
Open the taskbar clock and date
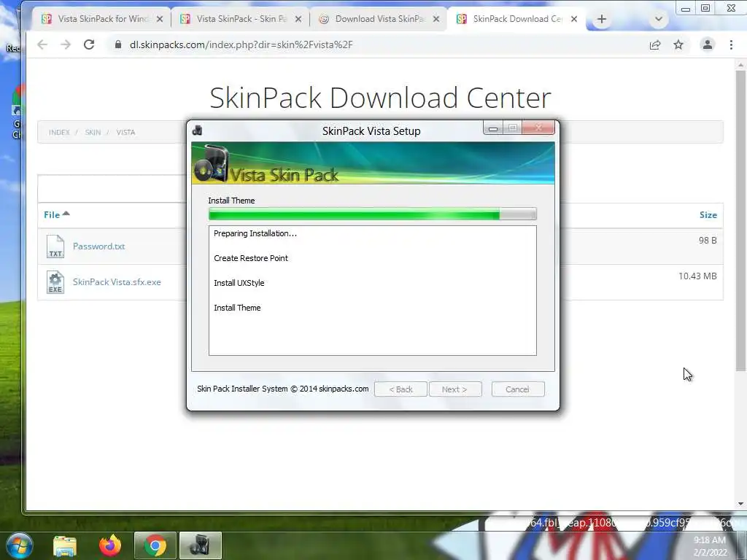pyautogui.click(x=710, y=546)
